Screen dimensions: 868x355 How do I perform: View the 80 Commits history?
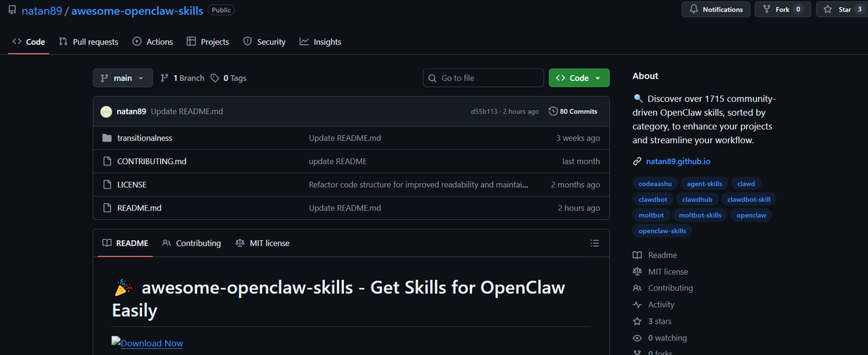click(x=573, y=111)
